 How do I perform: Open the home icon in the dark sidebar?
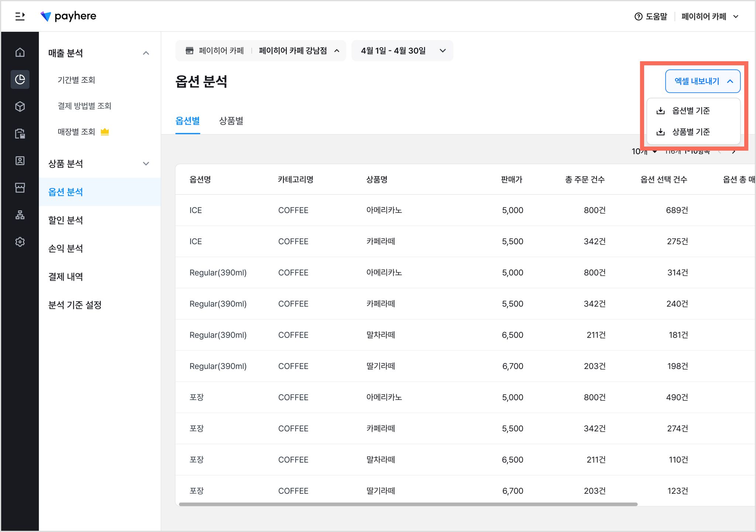(20, 52)
